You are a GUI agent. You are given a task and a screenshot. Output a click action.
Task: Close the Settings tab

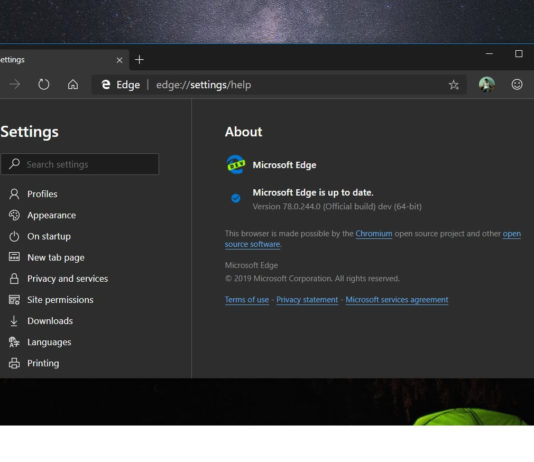tap(120, 60)
